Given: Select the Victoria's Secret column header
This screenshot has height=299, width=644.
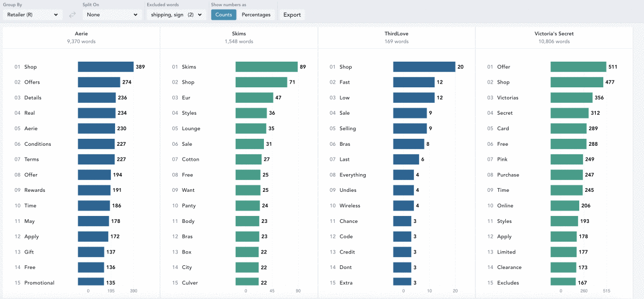Looking at the screenshot, I should pos(554,34).
